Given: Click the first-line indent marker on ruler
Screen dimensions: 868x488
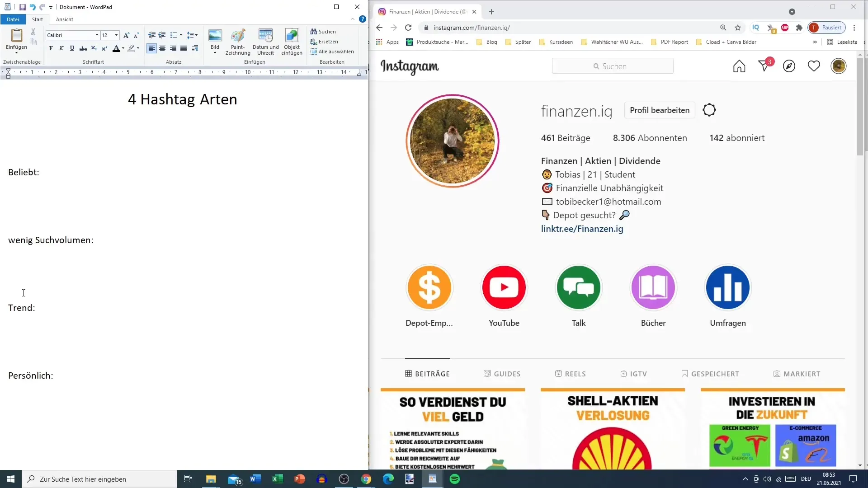Looking at the screenshot, I should [8, 70].
